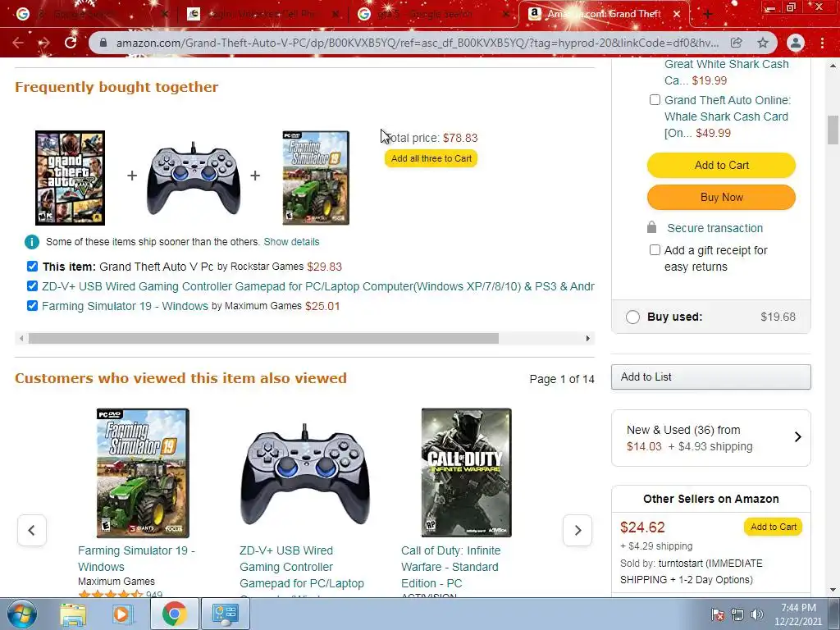Open Call of Duty cover image
The height and width of the screenshot is (630, 840).
tap(466, 472)
